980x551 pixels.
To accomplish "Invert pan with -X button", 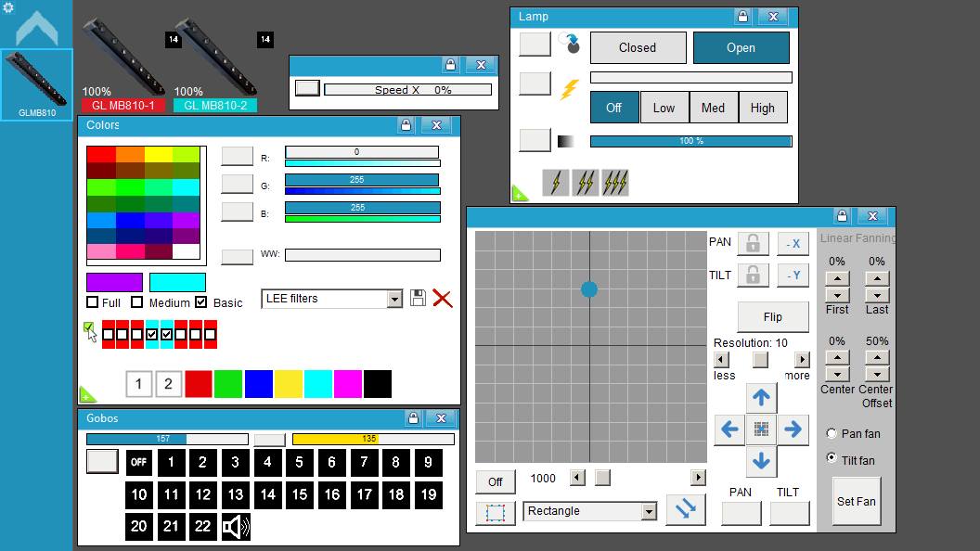I will pos(793,244).
